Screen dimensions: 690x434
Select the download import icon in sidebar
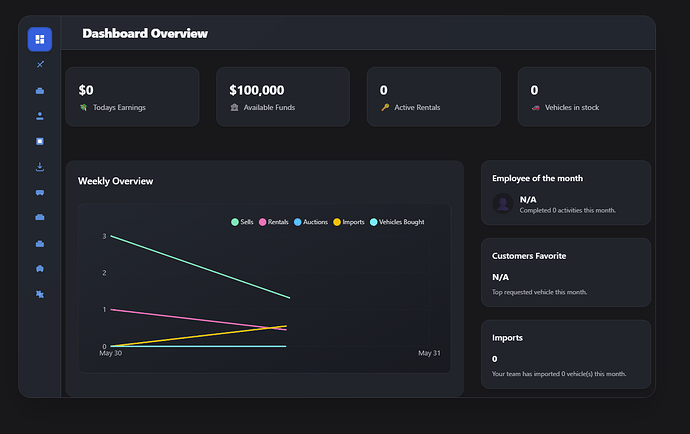click(x=40, y=167)
